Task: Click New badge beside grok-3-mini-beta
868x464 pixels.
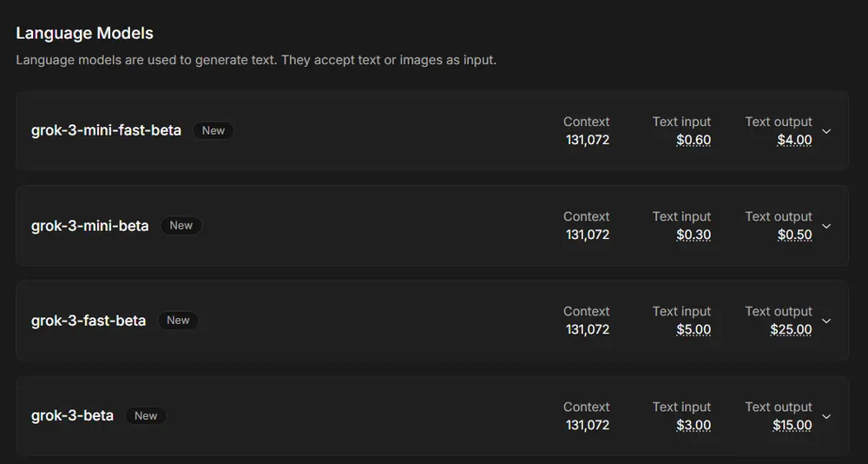Action: pyautogui.click(x=181, y=225)
